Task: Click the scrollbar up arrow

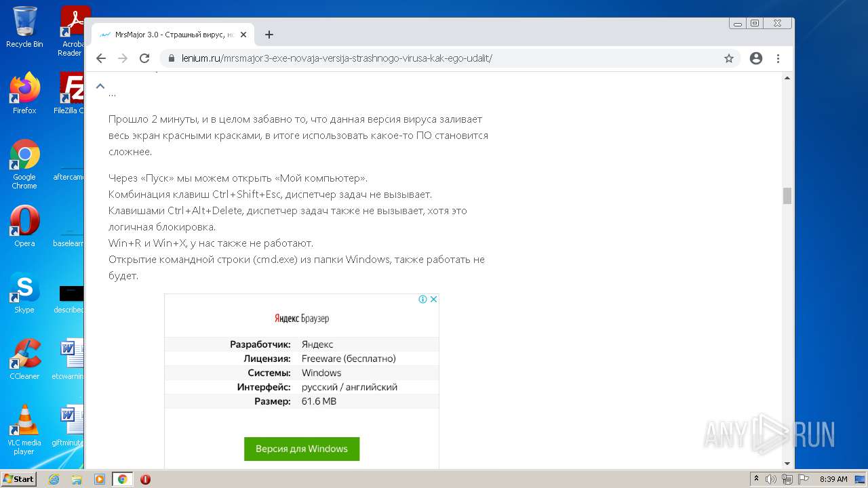Action: pyautogui.click(x=787, y=78)
